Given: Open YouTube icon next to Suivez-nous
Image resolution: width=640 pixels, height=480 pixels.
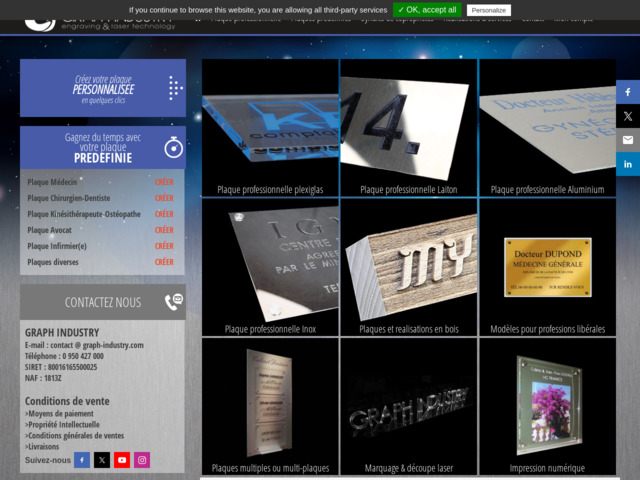Looking at the screenshot, I should pyautogui.click(x=122, y=460).
